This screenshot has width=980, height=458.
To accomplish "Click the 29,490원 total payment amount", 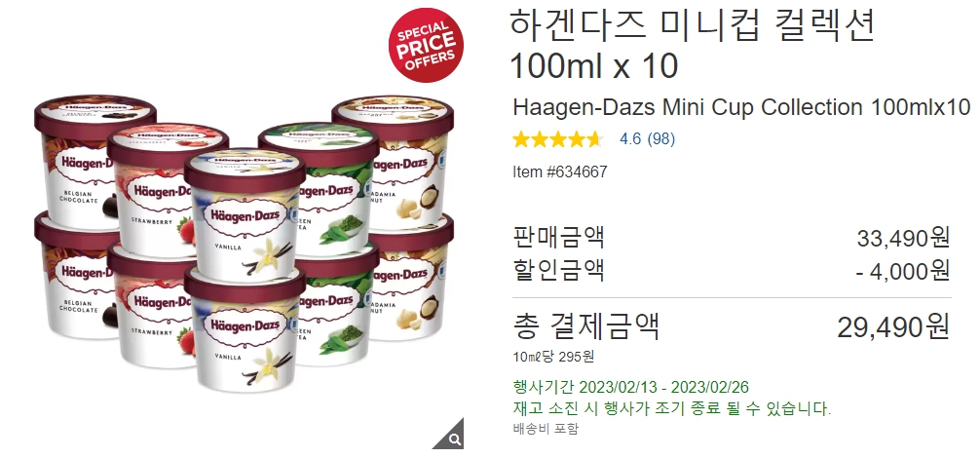I will coord(893,326).
